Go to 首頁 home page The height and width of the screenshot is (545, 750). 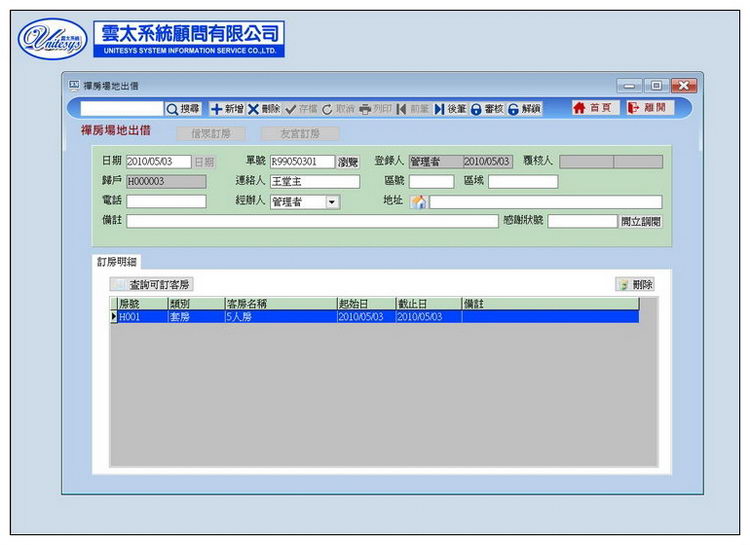click(x=594, y=108)
